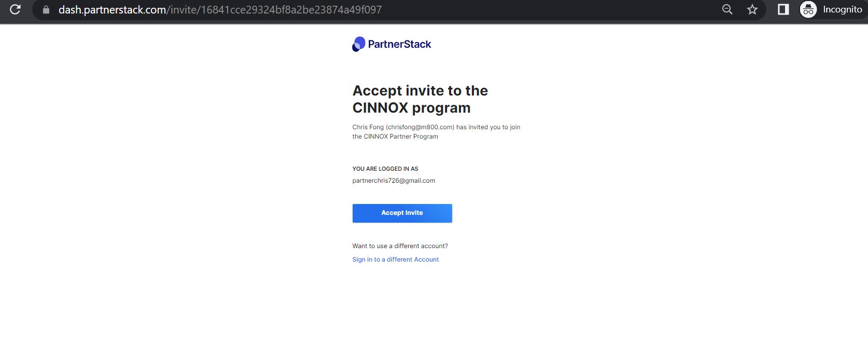Click the partnerchris726@gmail.com logged-in email
This screenshot has height=354, width=868.
[x=394, y=181]
